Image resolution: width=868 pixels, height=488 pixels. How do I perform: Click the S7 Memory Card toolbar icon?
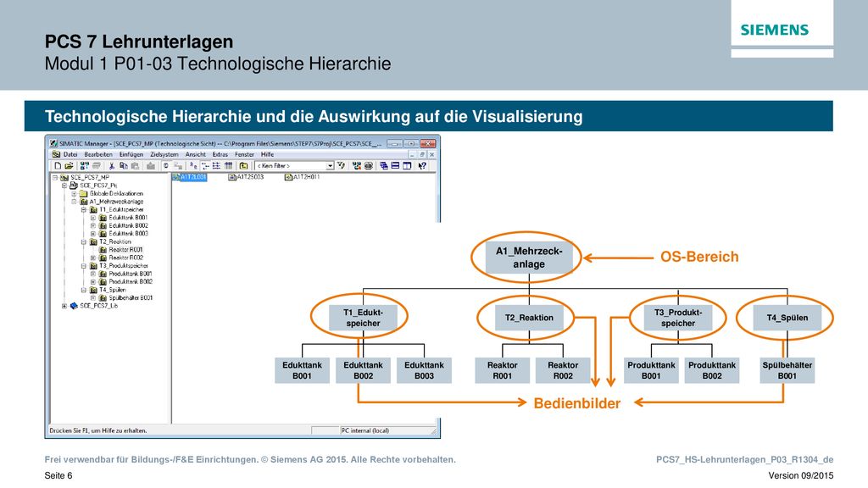[97, 165]
